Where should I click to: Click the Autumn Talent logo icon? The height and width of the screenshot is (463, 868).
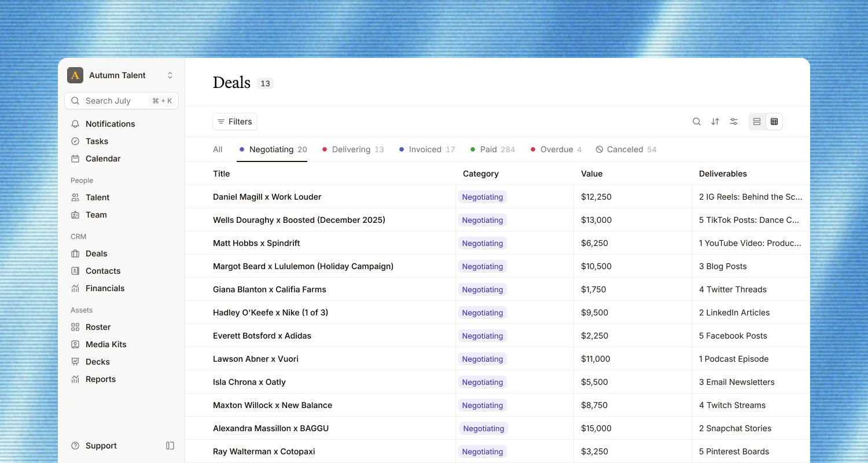pyautogui.click(x=75, y=75)
